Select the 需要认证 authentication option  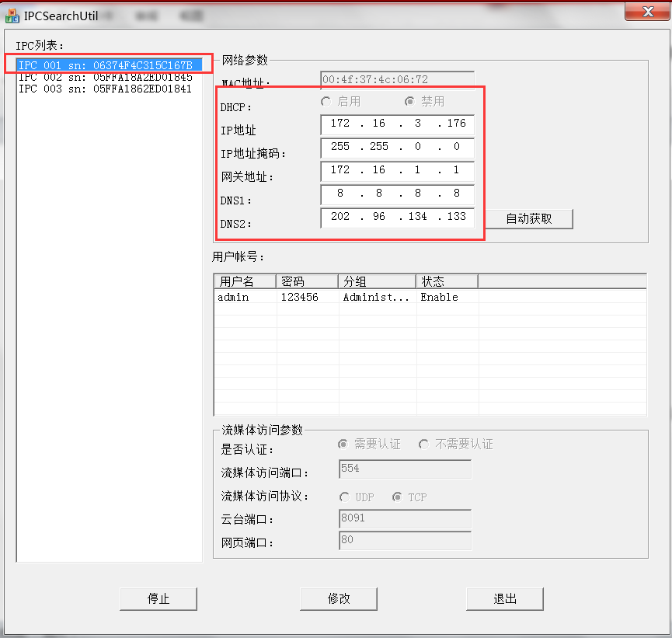click(x=343, y=444)
